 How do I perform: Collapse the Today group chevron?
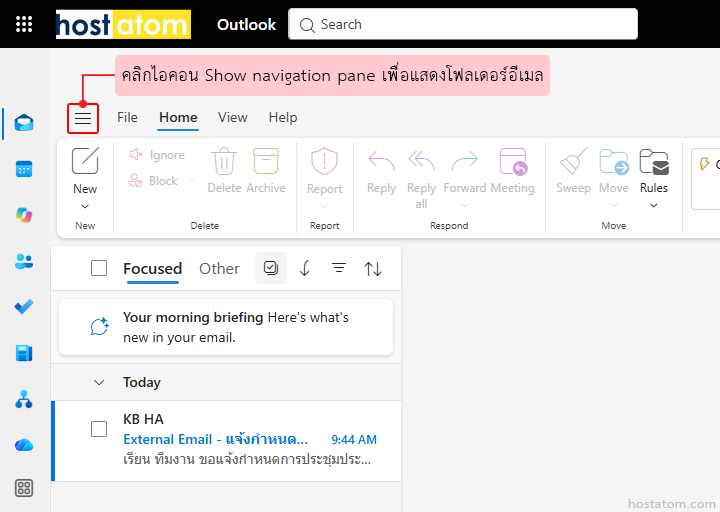click(x=99, y=383)
